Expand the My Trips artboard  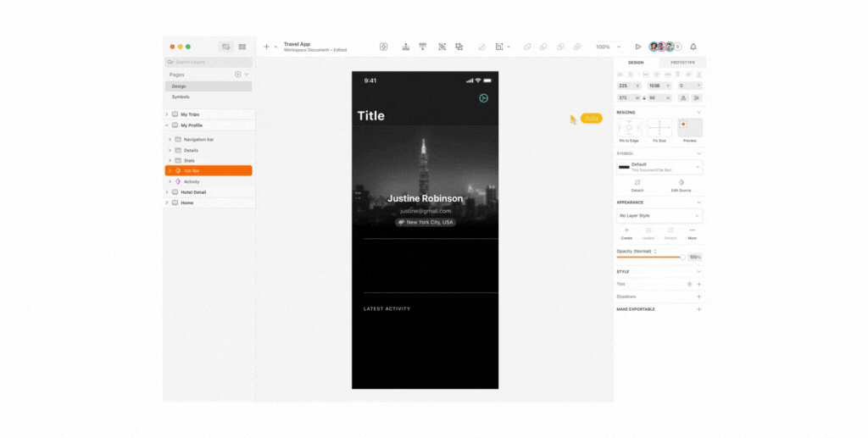point(167,114)
